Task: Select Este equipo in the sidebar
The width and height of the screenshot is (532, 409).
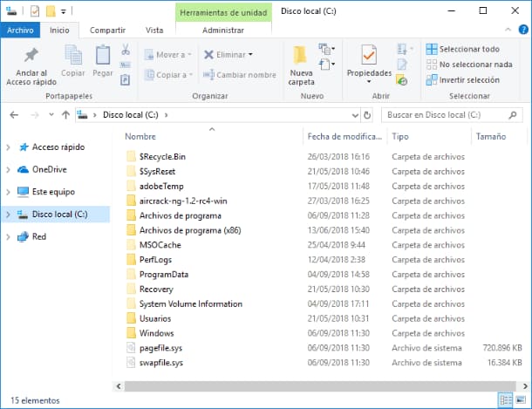Action: 53,192
